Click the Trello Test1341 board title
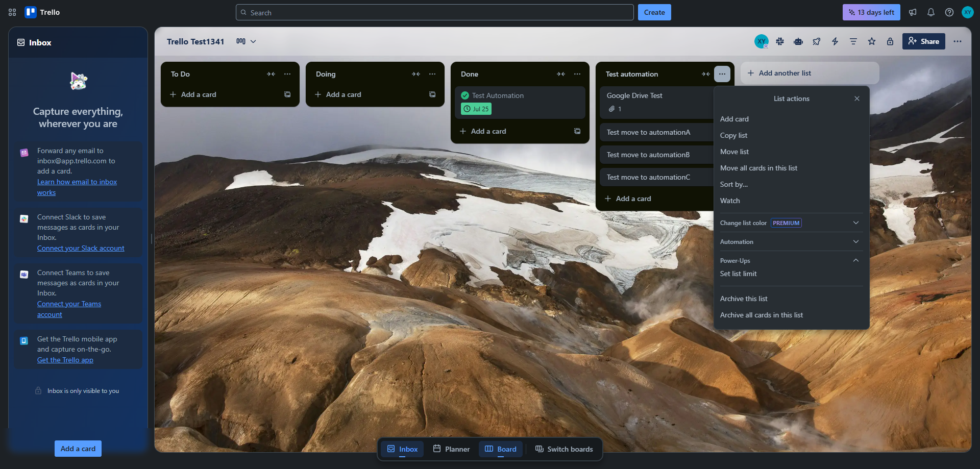 [x=195, y=41]
